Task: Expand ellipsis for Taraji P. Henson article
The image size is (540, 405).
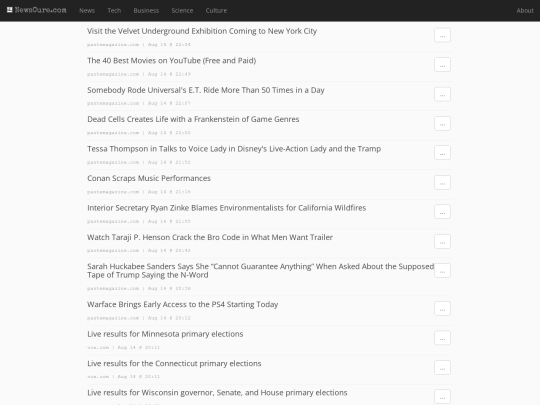Action: [x=443, y=241]
